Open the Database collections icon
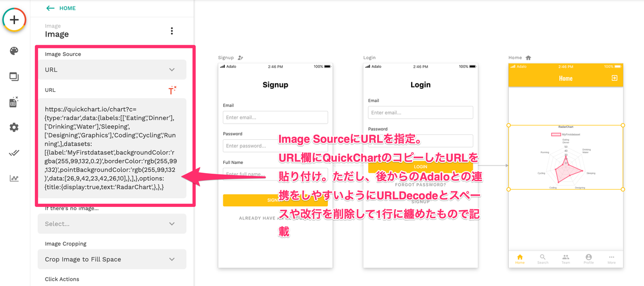The width and height of the screenshot is (644, 286). pyautogui.click(x=14, y=102)
